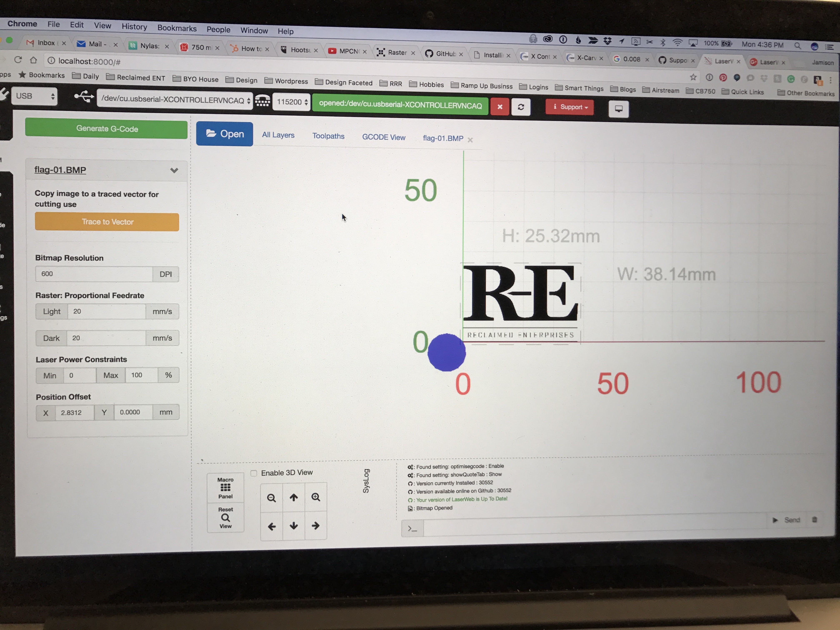Switch to All Layers tab
840x630 pixels.
point(278,135)
